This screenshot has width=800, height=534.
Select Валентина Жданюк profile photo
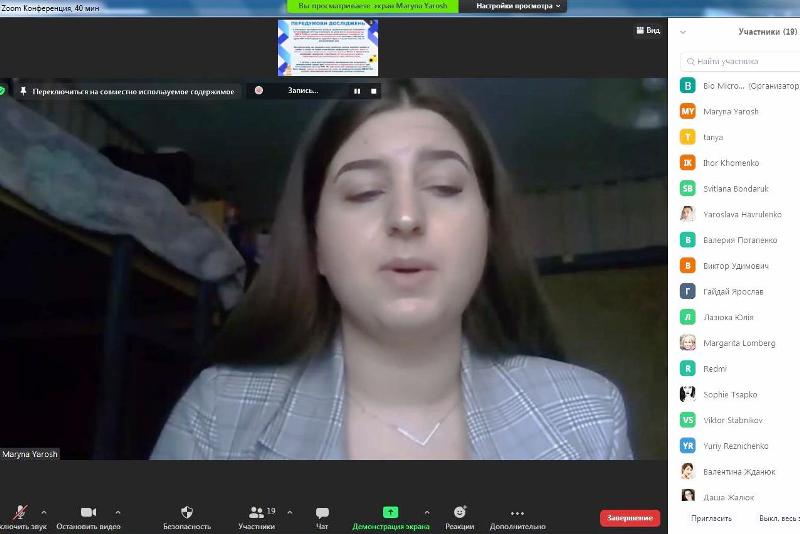[688, 471]
